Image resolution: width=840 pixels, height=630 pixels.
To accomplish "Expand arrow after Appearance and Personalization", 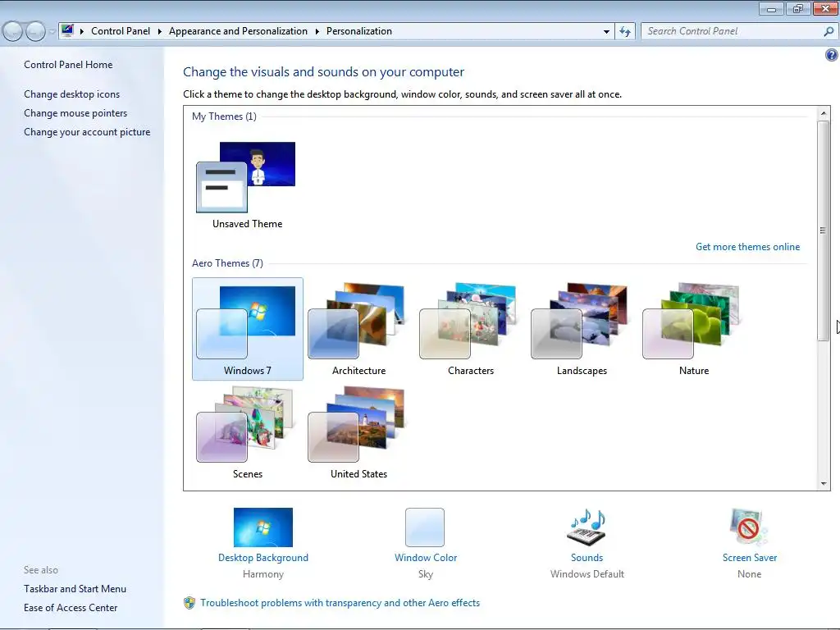I will (317, 32).
